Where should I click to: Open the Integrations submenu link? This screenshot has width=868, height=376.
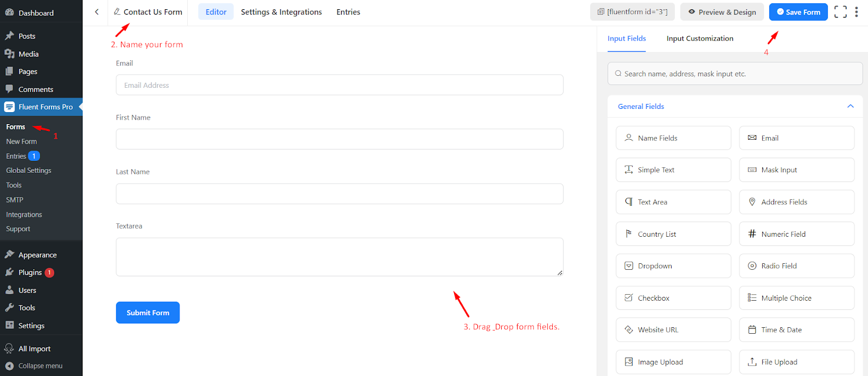24,215
